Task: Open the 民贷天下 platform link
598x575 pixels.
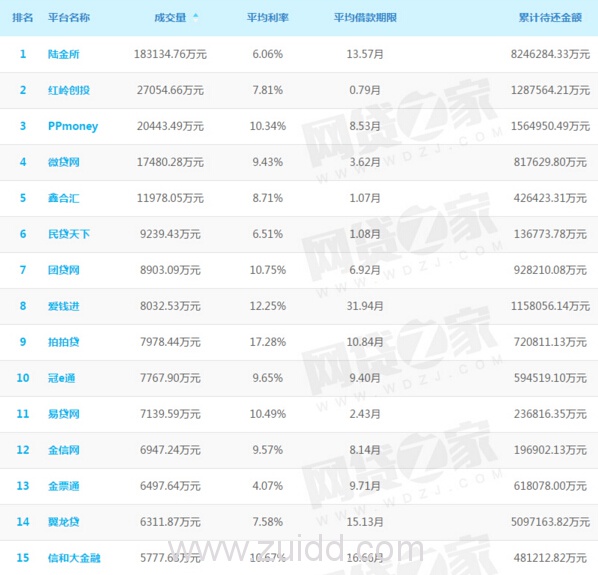Action: click(x=69, y=234)
